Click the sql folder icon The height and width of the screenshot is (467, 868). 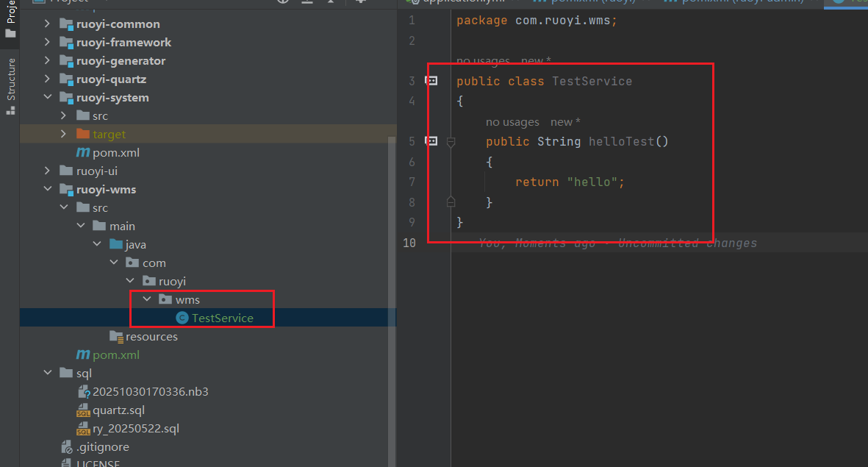pyautogui.click(x=66, y=373)
